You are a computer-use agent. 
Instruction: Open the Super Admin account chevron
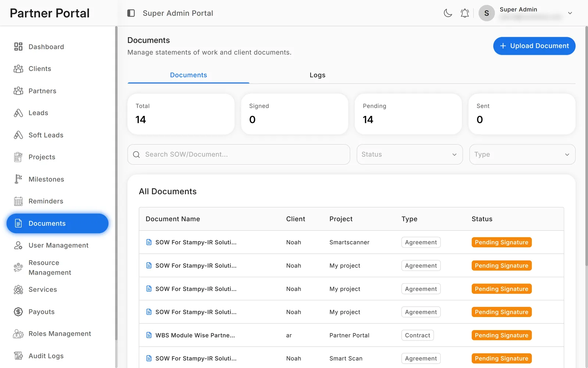(x=570, y=13)
